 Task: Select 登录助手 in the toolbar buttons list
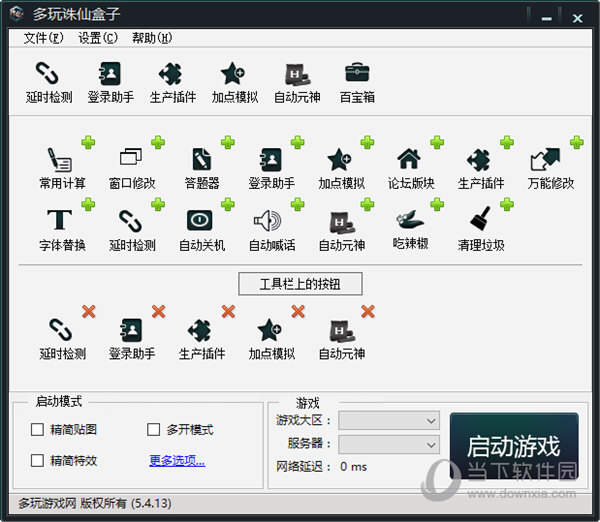132,339
